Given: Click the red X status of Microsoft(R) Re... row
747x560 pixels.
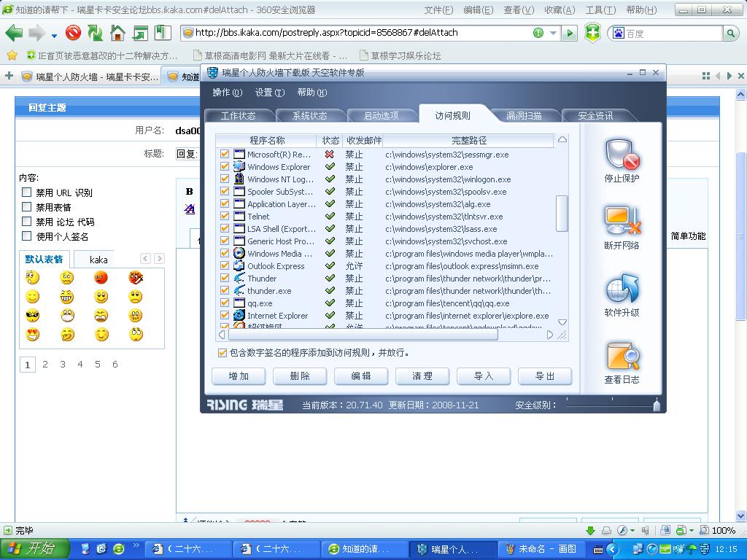Looking at the screenshot, I should 329,154.
